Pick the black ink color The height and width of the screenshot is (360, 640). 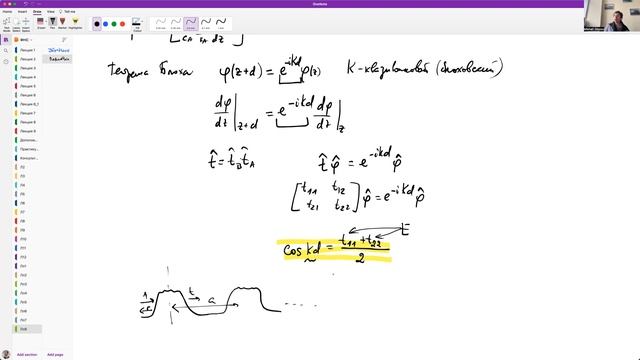[x=97, y=24]
